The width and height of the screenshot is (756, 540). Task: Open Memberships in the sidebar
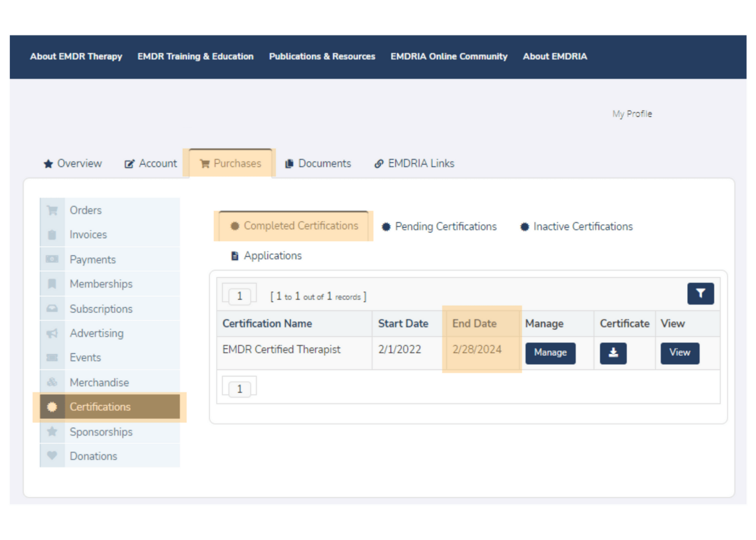110,284
